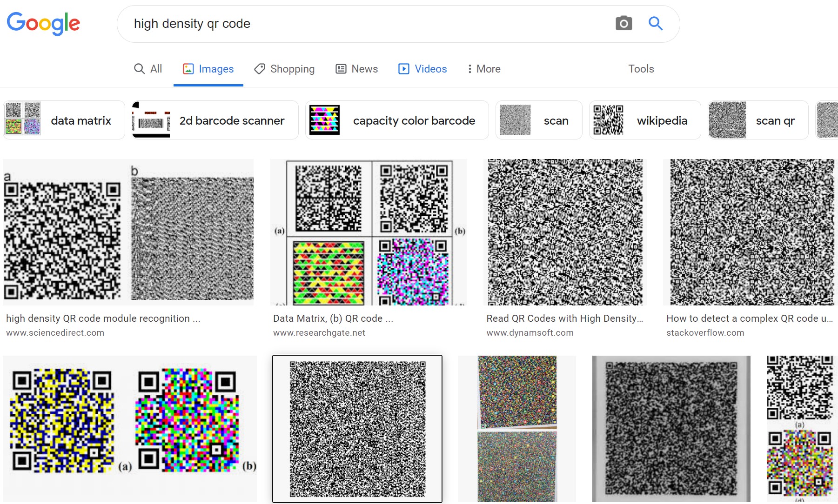The image size is (838, 504).
Task: Open the stackoverflow complex QR code image
Action: click(x=750, y=232)
